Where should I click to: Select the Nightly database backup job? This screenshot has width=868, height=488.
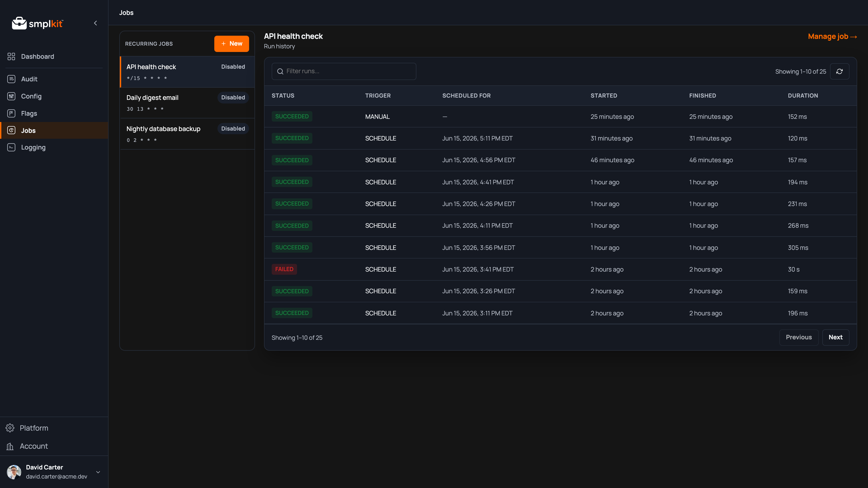point(187,134)
